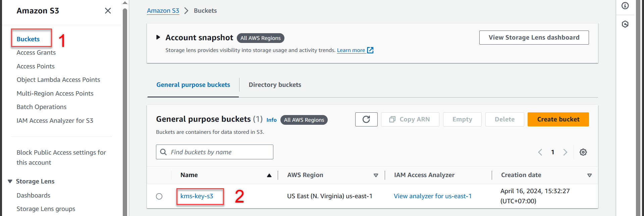Click the Create bucket button

pyautogui.click(x=558, y=119)
